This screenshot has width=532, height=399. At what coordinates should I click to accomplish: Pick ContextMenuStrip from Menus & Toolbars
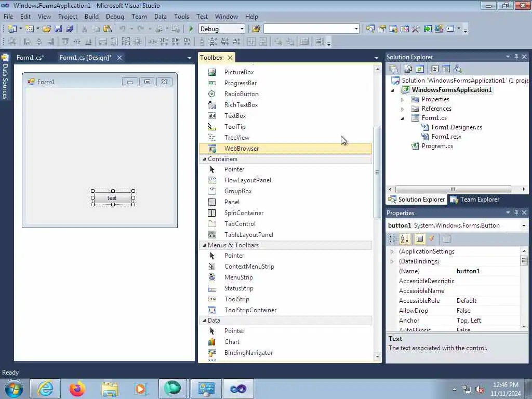click(x=249, y=267)
